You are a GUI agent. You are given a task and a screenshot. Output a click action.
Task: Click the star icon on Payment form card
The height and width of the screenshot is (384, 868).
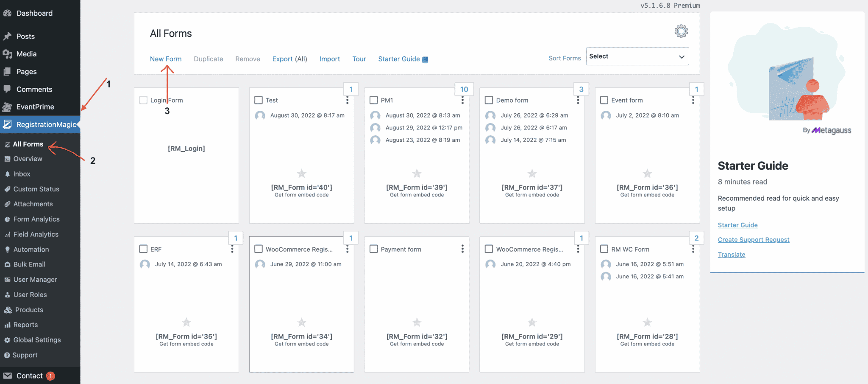click(x=417, y=322)
